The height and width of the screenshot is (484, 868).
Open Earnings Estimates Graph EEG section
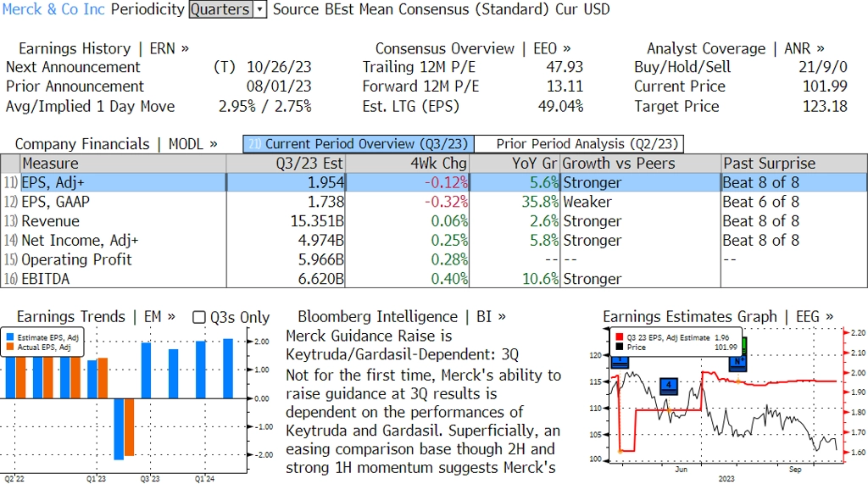pyautogui.click(x=717, y=316)
